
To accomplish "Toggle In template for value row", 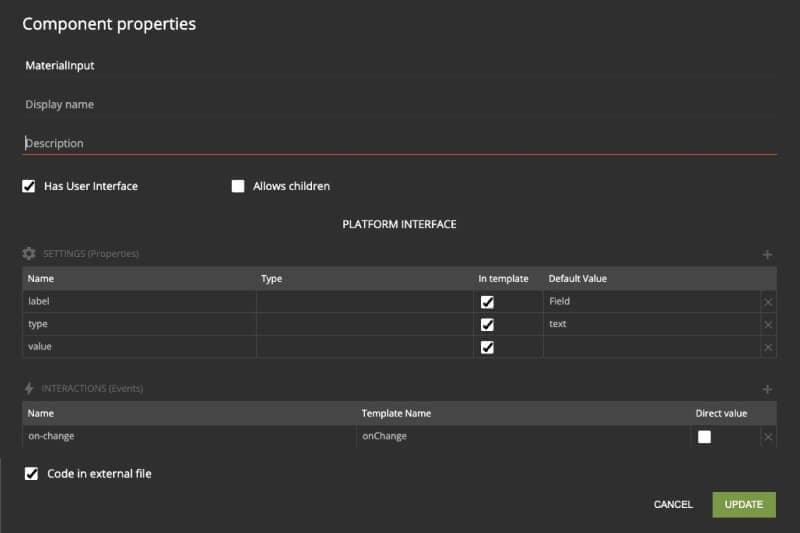I will [x=487, y=347].
